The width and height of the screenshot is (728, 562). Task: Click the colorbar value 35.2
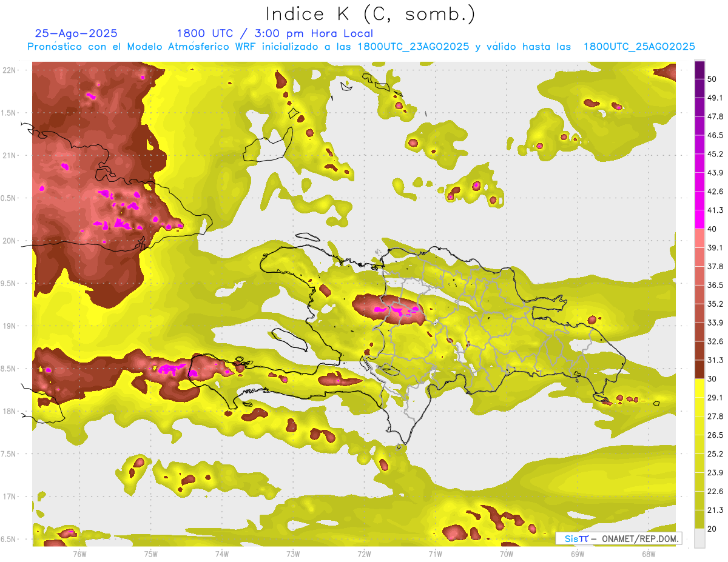tap(715, 304)
